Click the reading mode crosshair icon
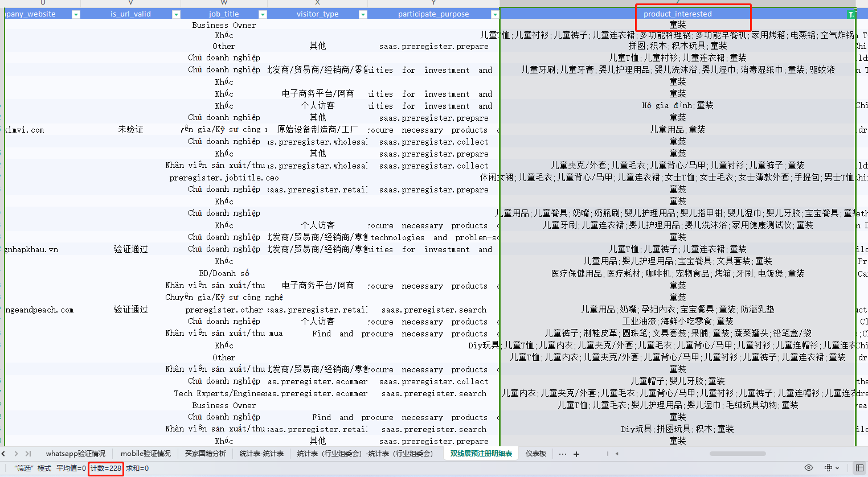 [829, 468]
